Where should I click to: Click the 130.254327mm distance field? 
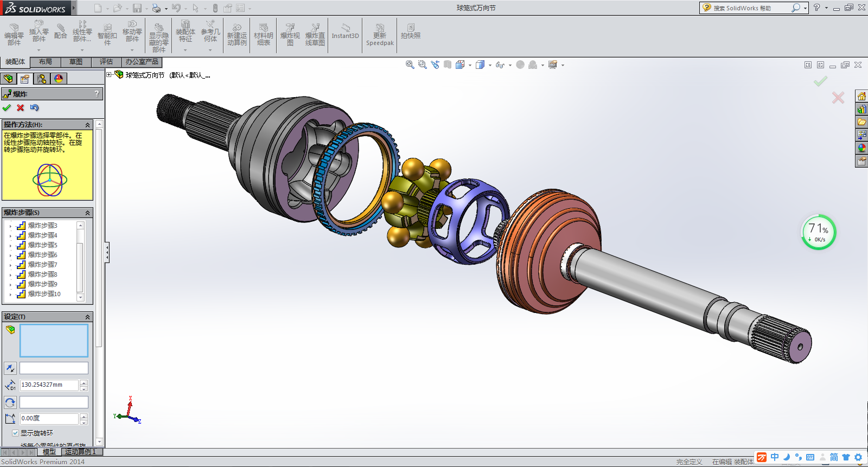[x=49, y=385]
